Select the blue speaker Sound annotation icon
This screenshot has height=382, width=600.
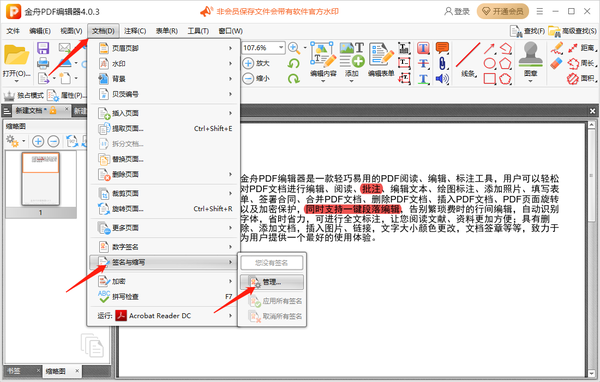pyautogui.click(x=442, y=79)
